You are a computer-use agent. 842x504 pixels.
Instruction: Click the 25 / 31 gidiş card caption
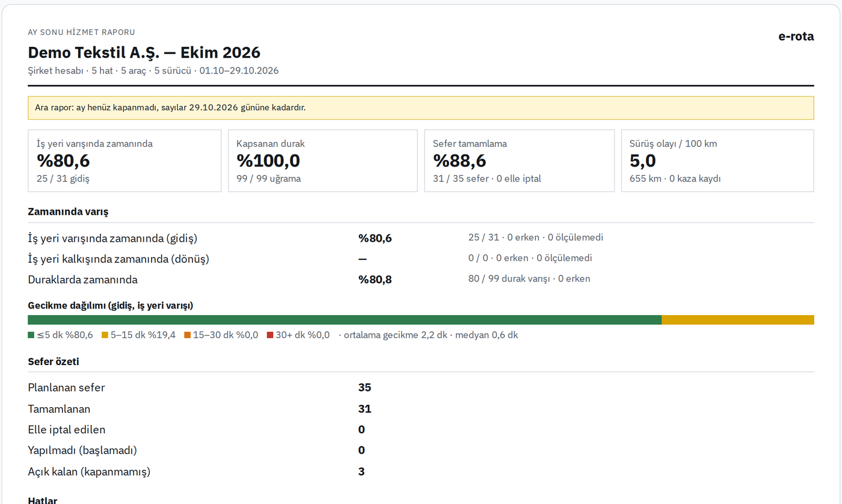(63, 179)
